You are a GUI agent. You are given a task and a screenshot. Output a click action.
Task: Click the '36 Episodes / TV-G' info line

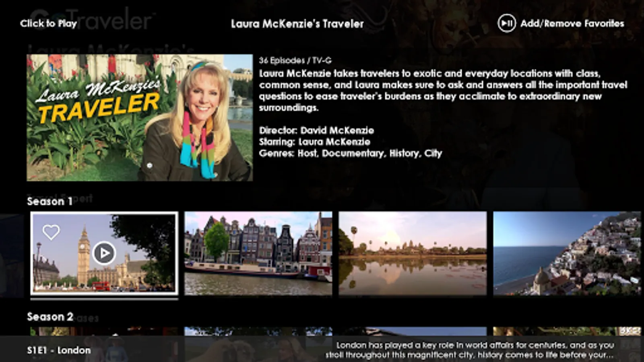pos(295,60)
